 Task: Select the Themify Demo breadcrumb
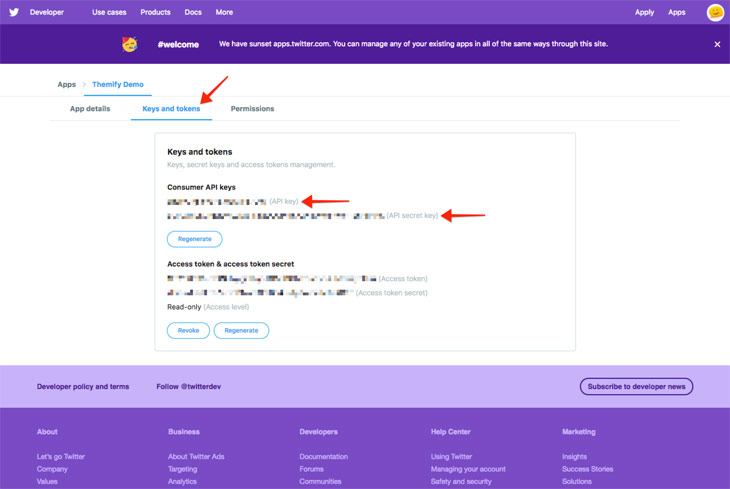point(118,84)
